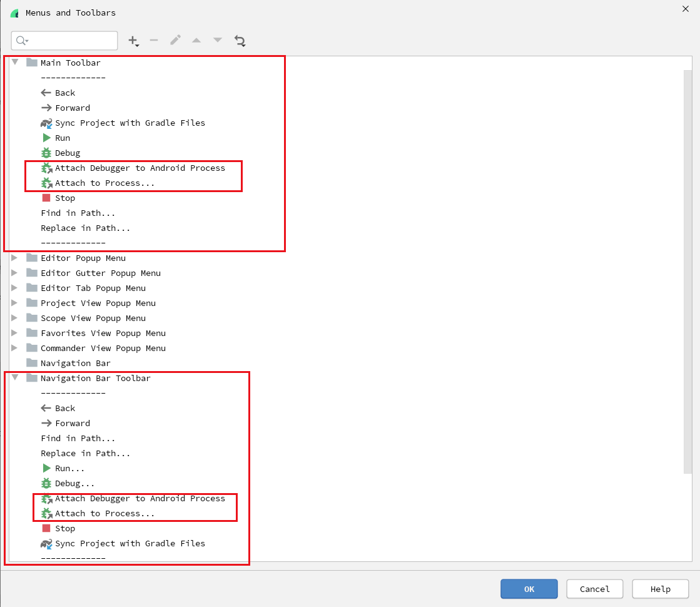Click the Add action plus icon
The image size is (700, 607).
tap(133, 40)
